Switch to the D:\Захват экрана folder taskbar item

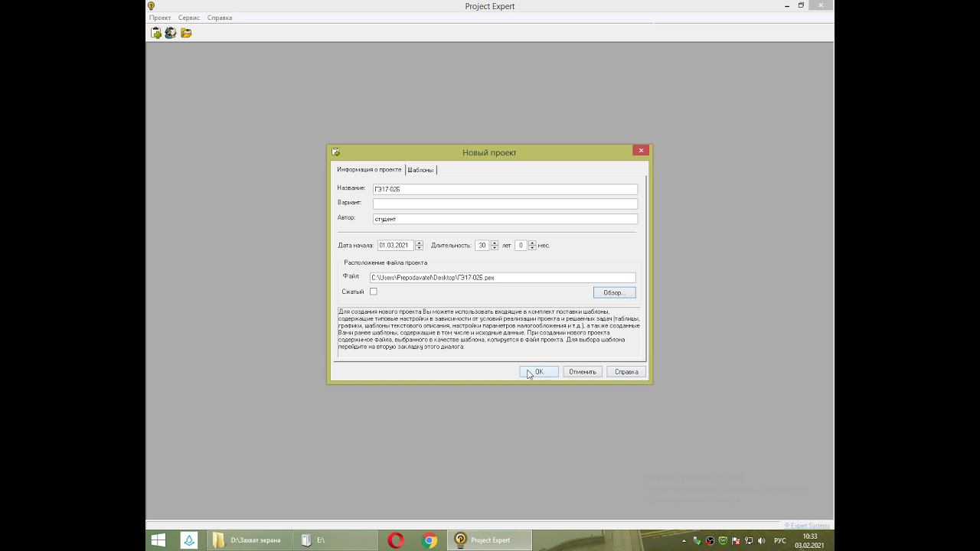click(x=247, y=540)
